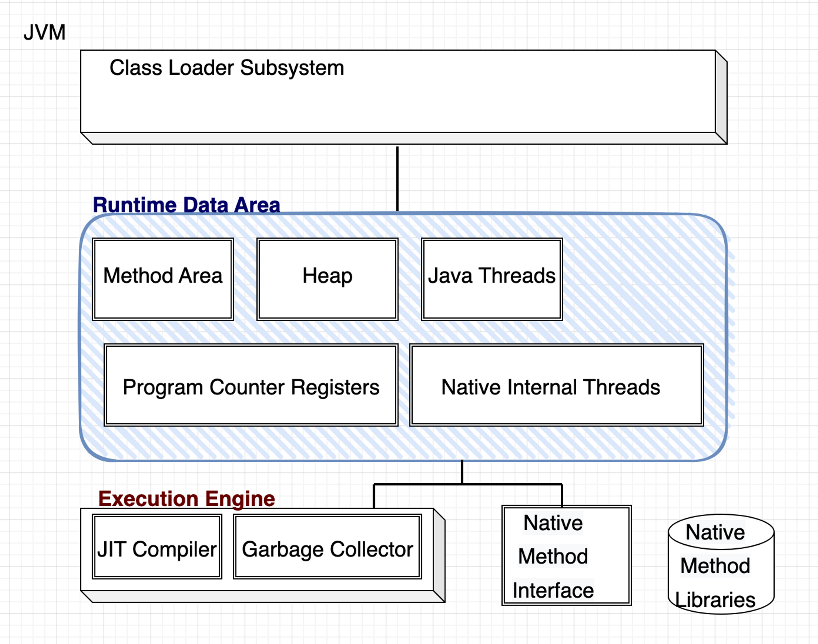Click the Execution Engine 3D container's bottom edge
The height and width of the screenshot is (644, 818).
click(x=262, y=597)
